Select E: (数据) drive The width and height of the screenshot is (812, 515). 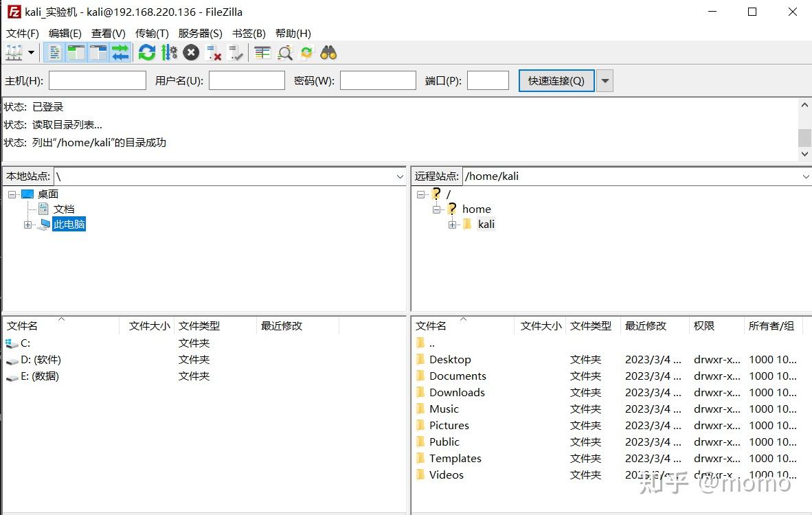pos(39,376)
